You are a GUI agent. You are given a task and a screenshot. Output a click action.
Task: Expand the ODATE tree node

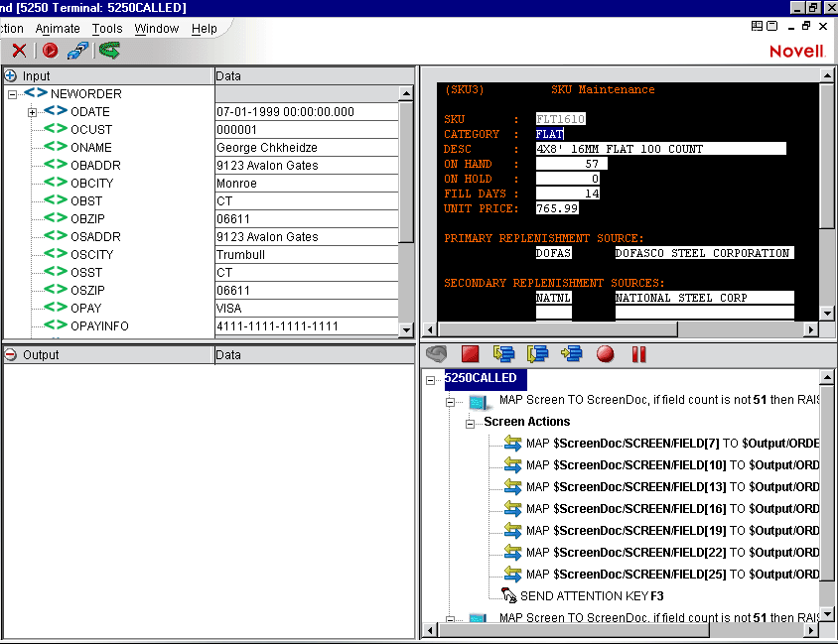32,112
